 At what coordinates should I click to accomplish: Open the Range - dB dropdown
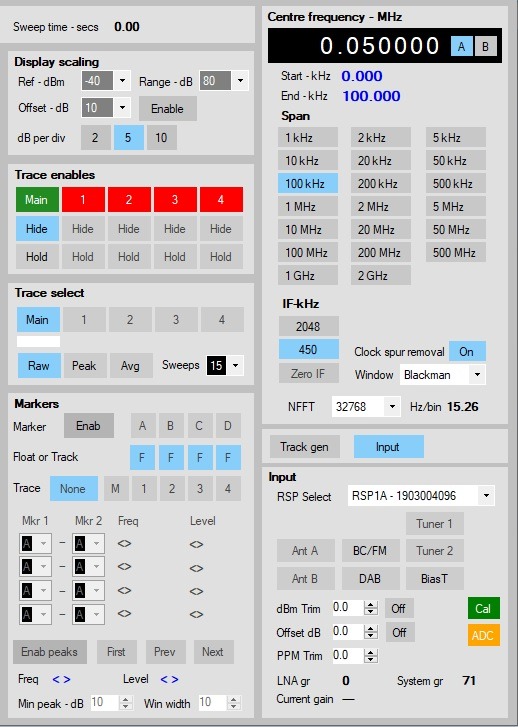pyautogui.click(x=240, y=81)
